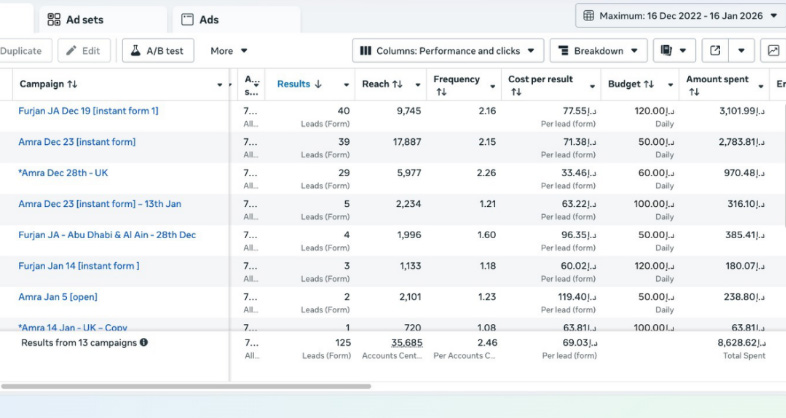This screenshot has height=418, width=786.
Task: Open the Frequency column options arrow
Action: (x=493, y=86)
